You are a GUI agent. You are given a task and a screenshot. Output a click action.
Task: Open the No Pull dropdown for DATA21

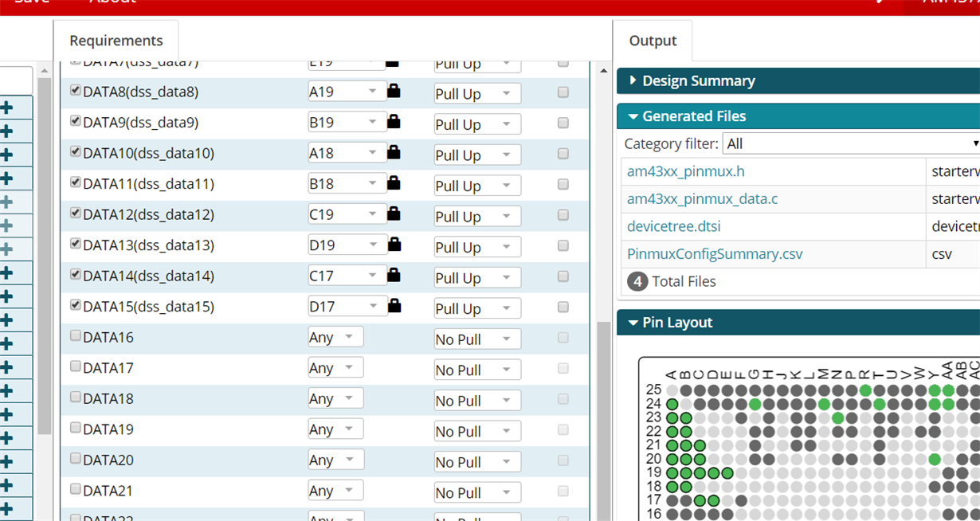(x=477, y=493)
